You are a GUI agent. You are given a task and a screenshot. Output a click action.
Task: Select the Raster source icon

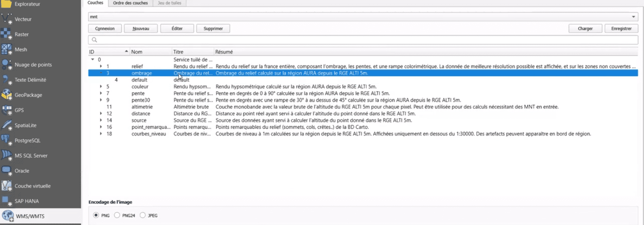[x=6, y=34]
